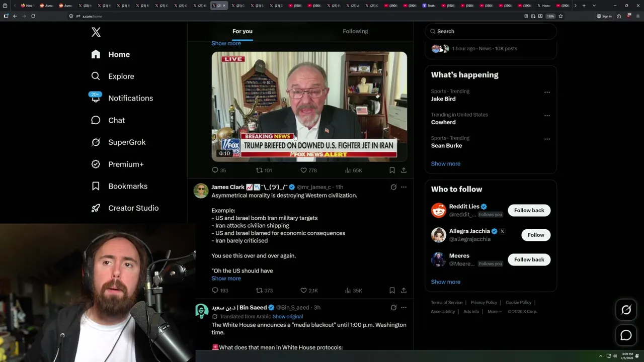The image size is (644, 362).
Task: Share the Fox News video post
Action: click(404, 170)
